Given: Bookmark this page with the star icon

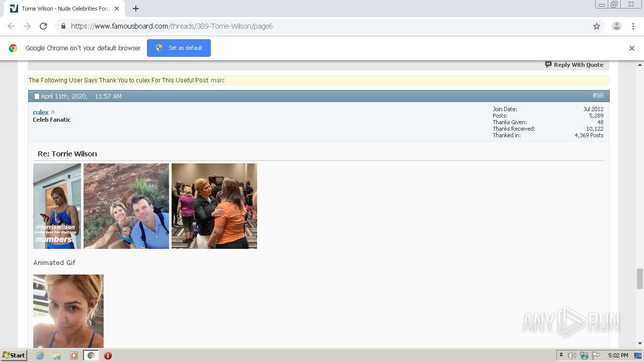Looking at the screenshot, I should (x=597, y=26).
